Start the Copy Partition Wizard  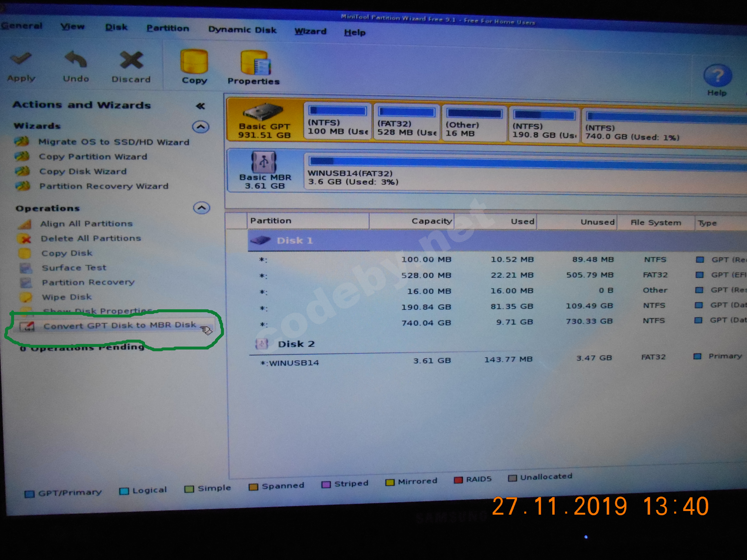93,157
